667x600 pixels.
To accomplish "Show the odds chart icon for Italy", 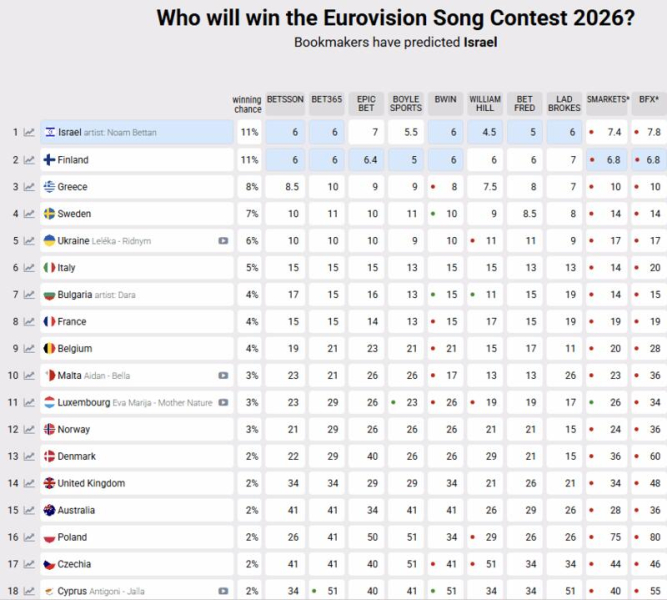I will (29, 268).
